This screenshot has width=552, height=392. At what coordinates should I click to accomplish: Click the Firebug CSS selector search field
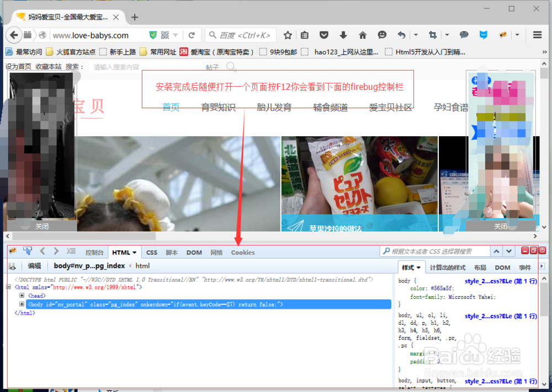coord(435,251)
